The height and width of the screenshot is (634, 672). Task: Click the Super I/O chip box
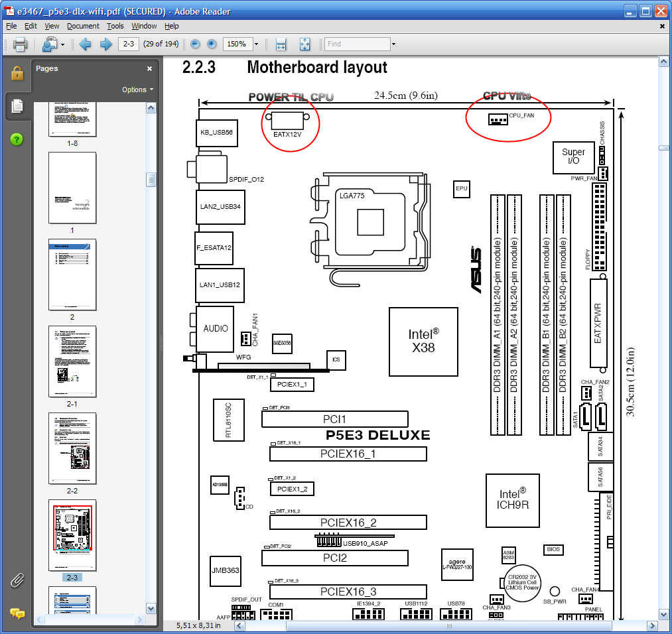tap(573, 157)
